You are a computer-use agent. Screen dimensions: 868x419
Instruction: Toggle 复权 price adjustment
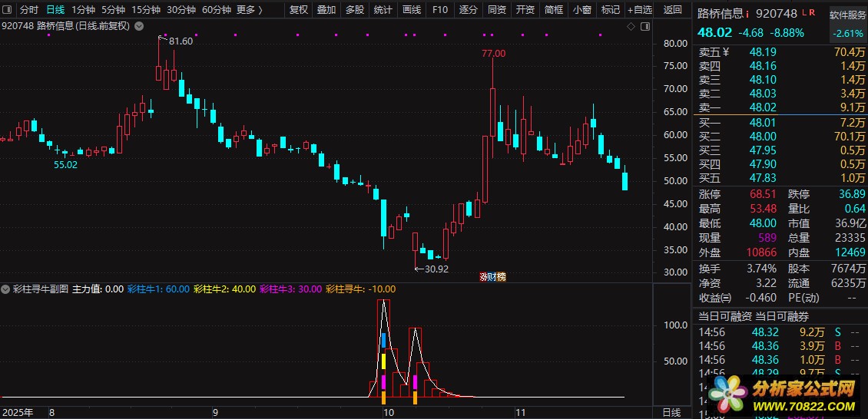[x=298, y=10]
